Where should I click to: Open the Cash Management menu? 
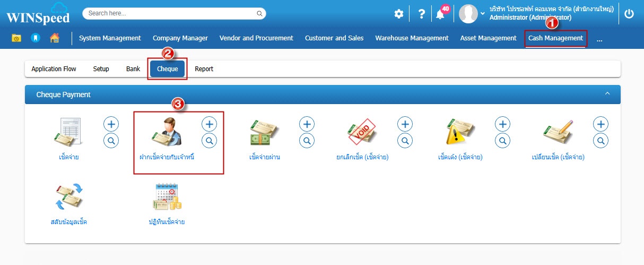coord(555,38)
